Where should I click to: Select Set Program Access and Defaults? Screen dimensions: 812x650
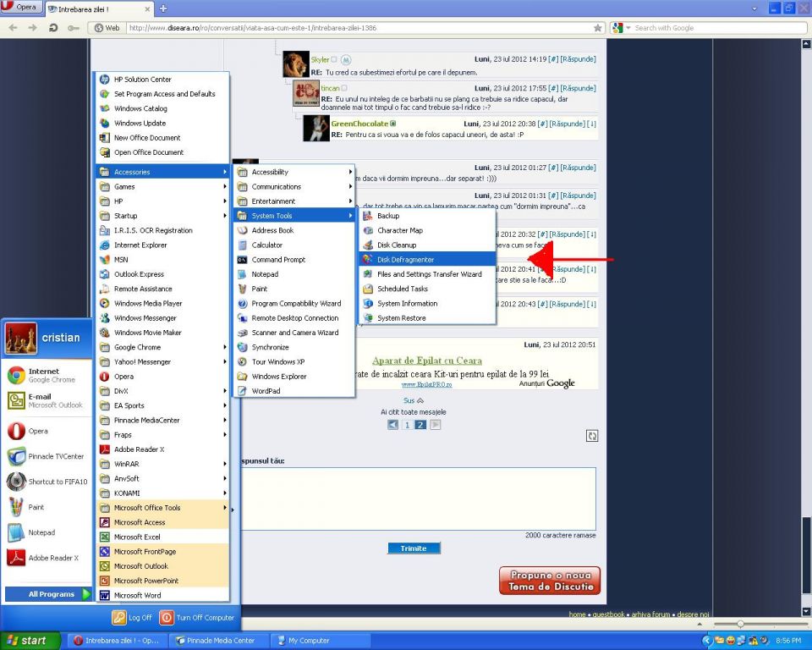(162, 94)
